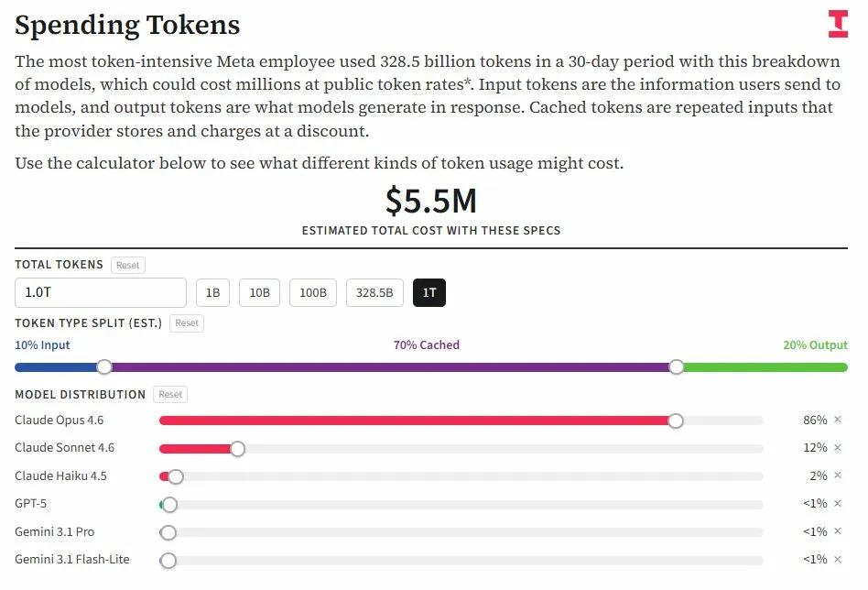Click the red T logo icon

(838, 24)
